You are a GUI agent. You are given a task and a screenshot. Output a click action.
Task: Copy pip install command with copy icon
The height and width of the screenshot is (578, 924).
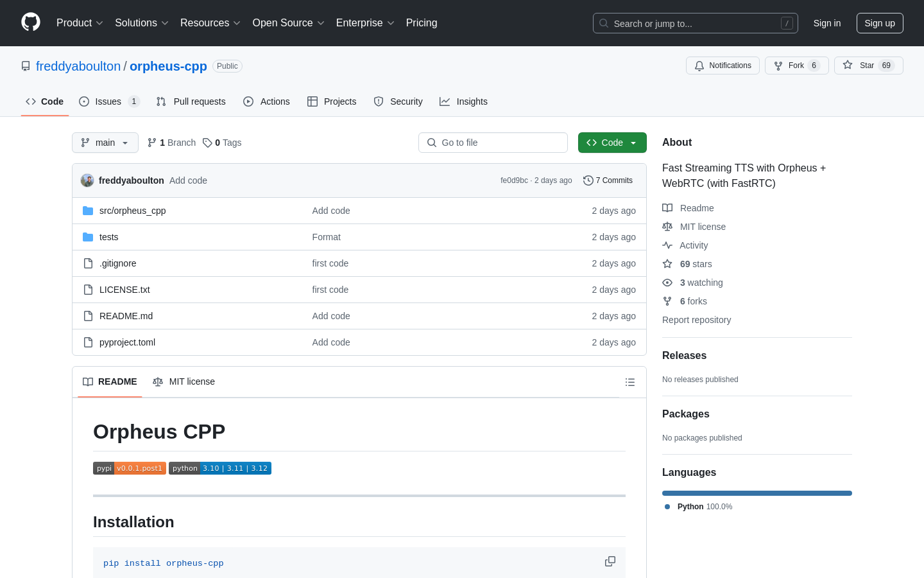[610, 561]
